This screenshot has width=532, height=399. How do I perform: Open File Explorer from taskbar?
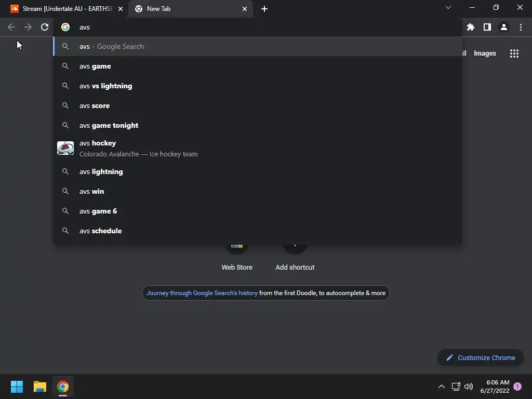(39, 387)
